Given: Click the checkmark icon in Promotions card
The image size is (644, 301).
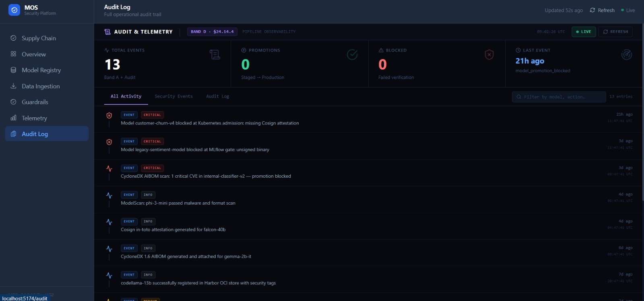Looking at the screenshot, I should (352, 54).
